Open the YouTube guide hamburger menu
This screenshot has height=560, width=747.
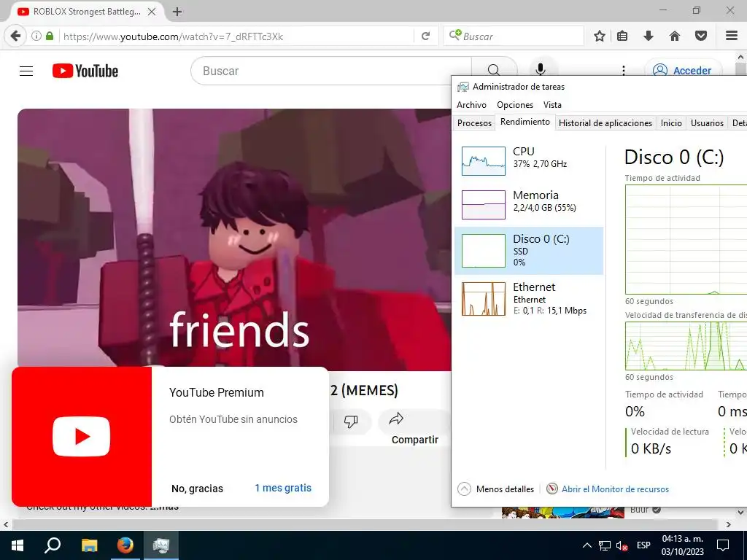[x=26, y=71]
